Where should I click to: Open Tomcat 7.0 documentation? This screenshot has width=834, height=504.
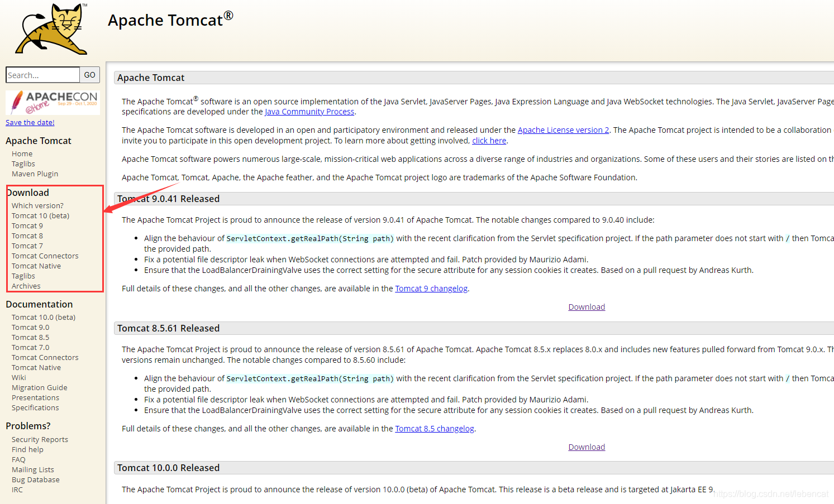[31, 347]
